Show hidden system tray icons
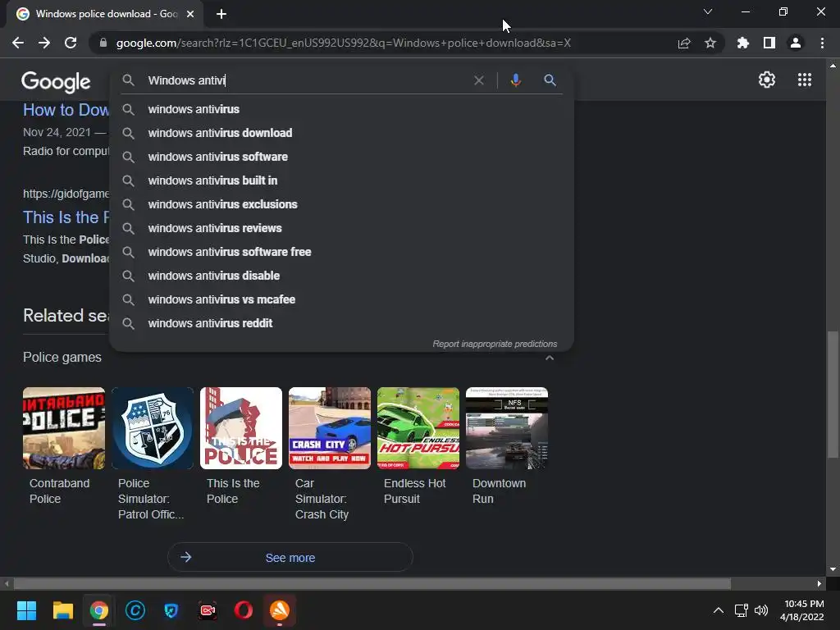This screenshot has height=630, width=840. pyautogui.click(x=719, y=610)
